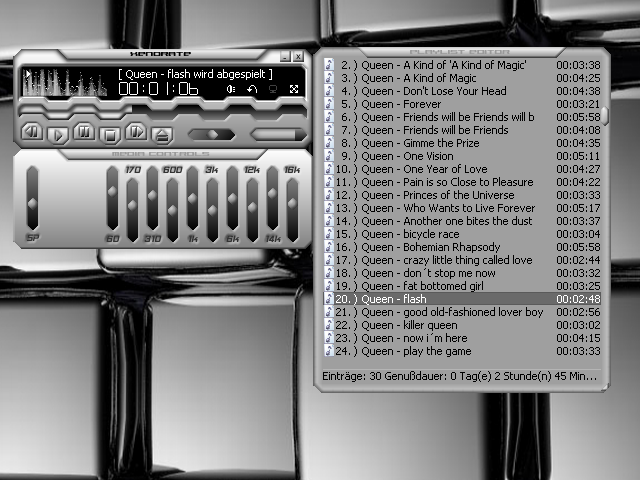
Task: Click the spectrum visualization in the display
Action: (x=65, y=82)
